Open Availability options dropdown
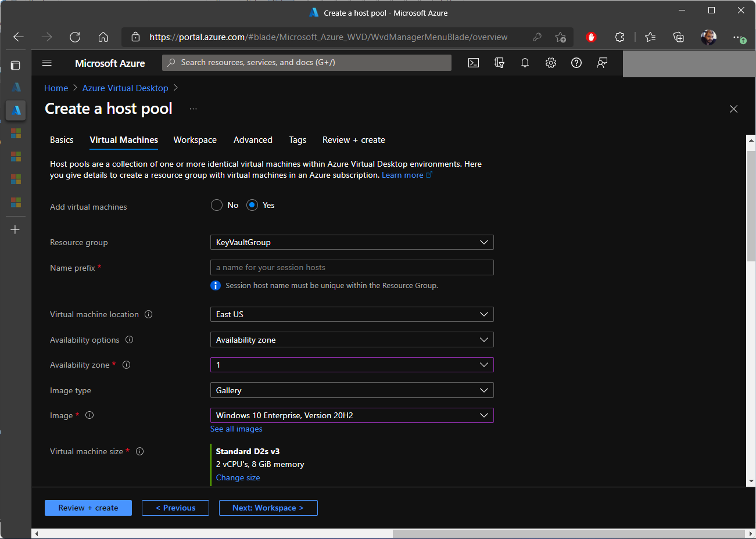The width and height of the screenshot is (756, 539). click(x=352, y=340)
